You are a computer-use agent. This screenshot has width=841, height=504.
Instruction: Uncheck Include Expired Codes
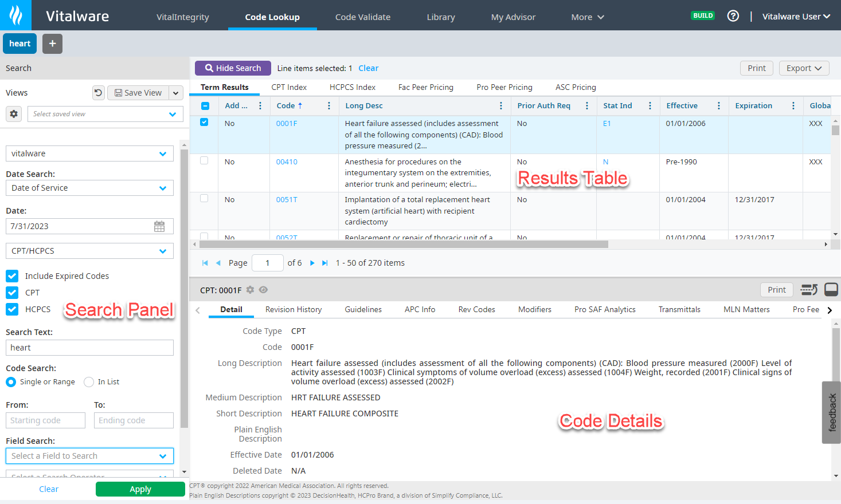point(12,276)
